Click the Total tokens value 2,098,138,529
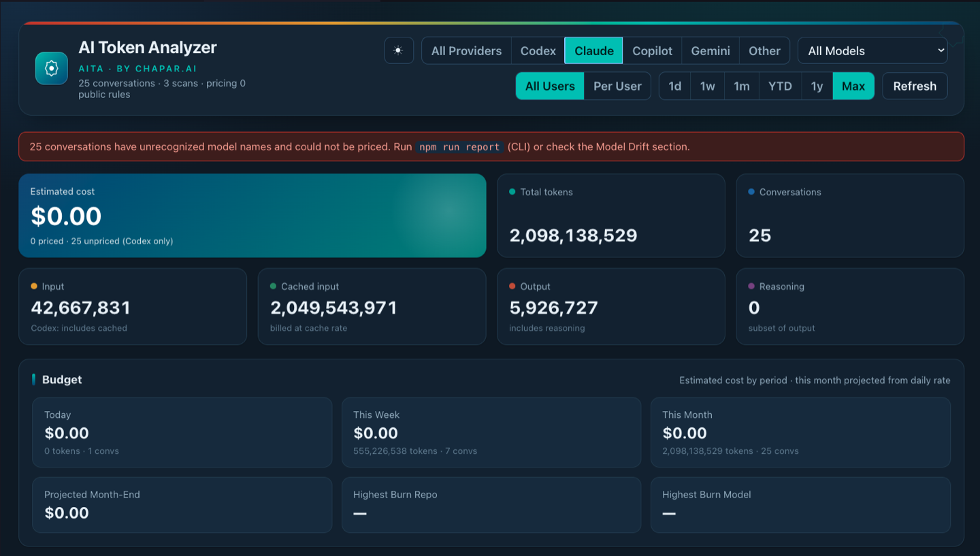The height and width of the screenshot is (556, 980). (x=573, y=235)
